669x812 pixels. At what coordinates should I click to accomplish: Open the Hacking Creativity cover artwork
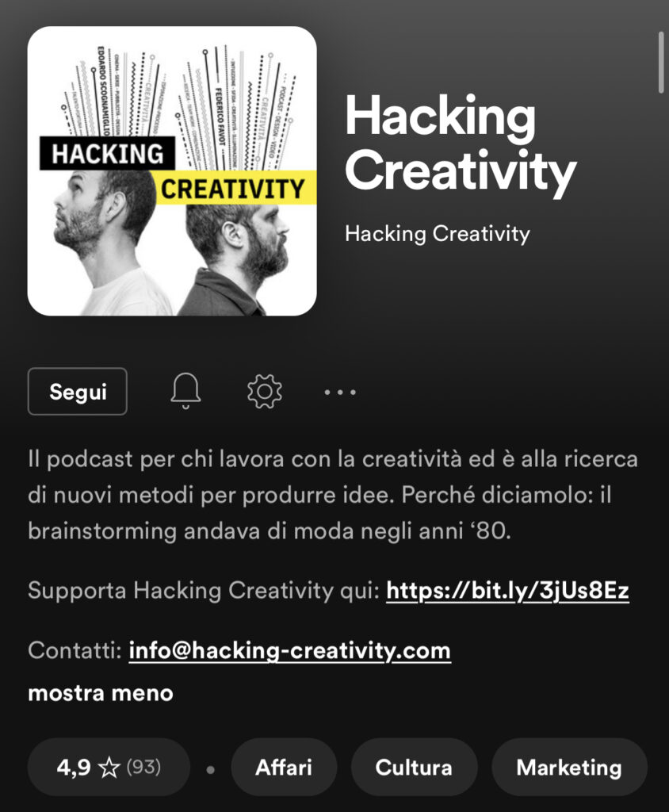(x=172, y=171)
